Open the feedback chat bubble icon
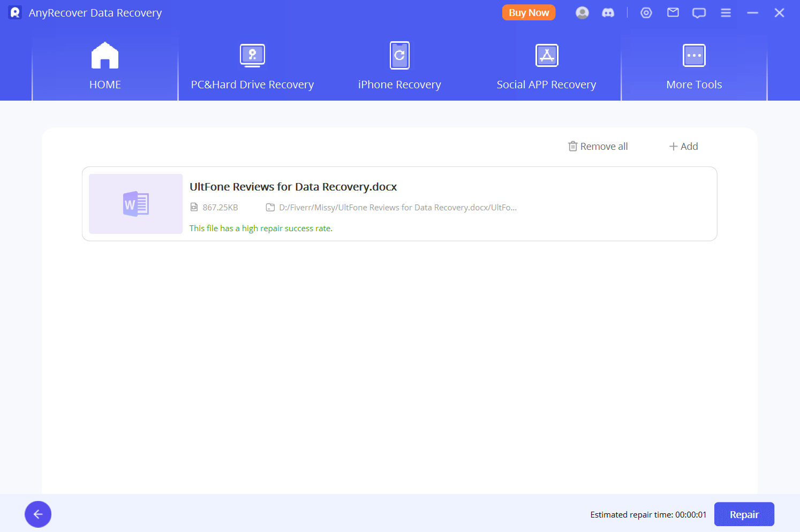800x532 pixels. pyautogui.click(x=699, y=13)
